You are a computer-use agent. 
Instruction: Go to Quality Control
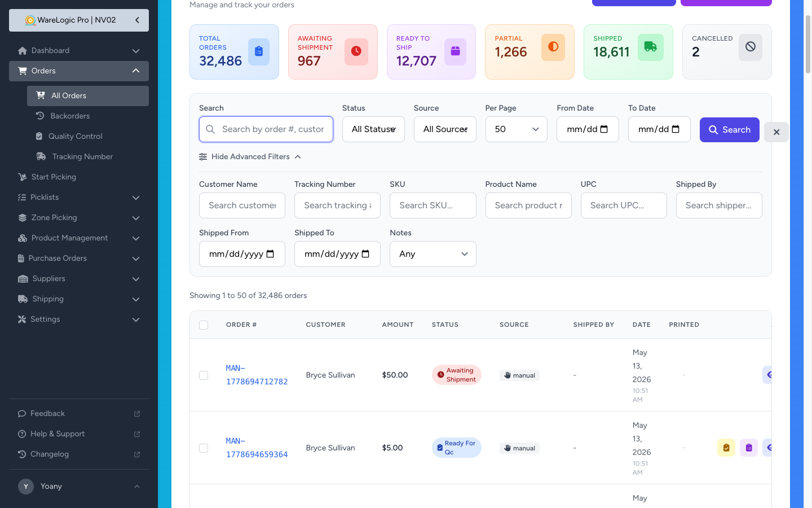point(88,137)
